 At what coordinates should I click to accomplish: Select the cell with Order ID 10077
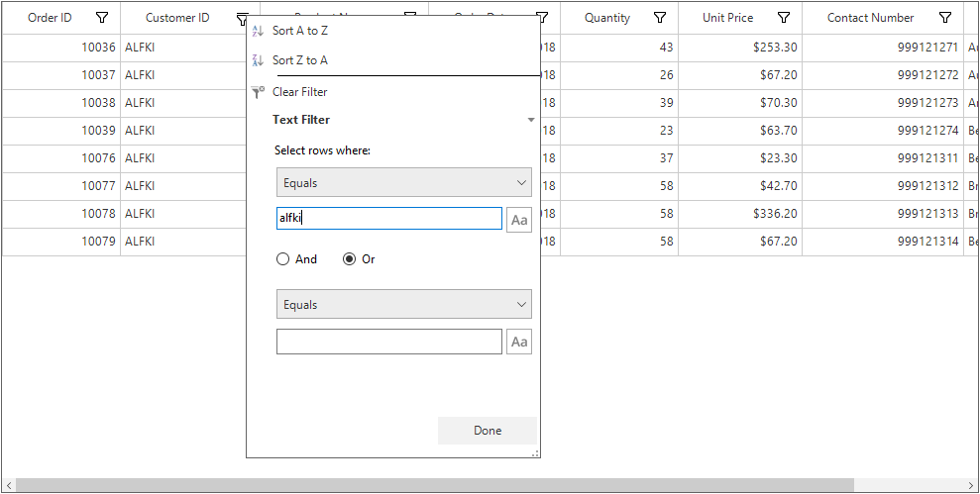coord(61,185)
